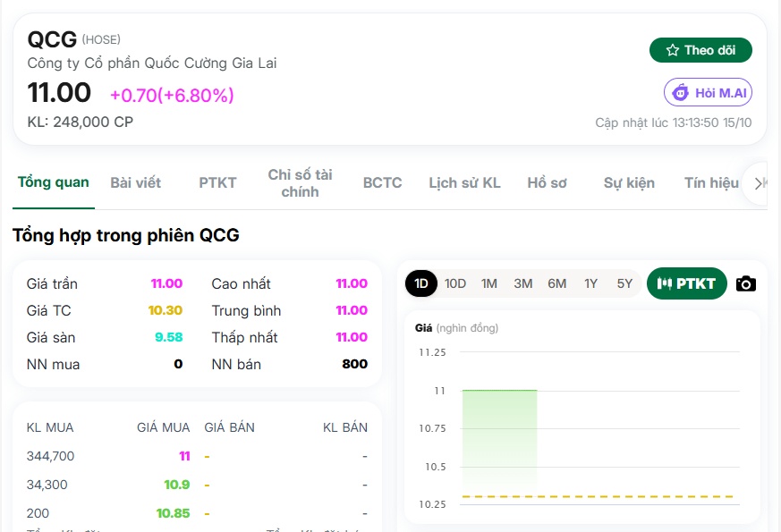Go to the BCTC tab
781x532 pixels.
coord(382,182)
